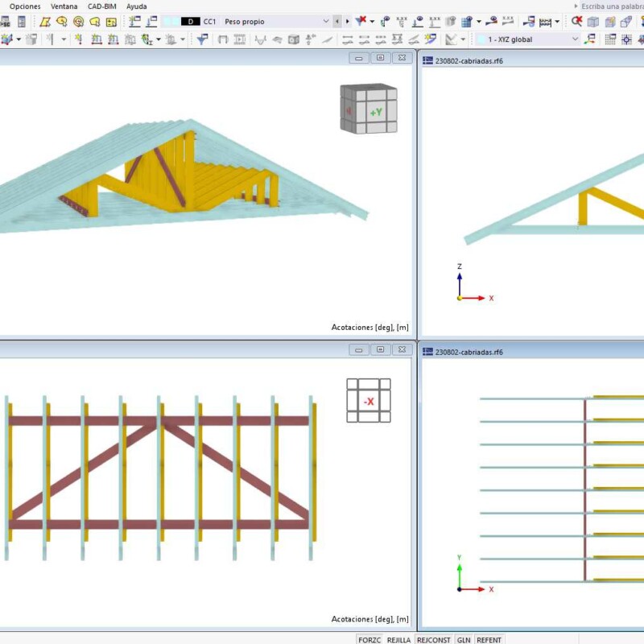Screen dimensions: 644x644
Task: Toggle GLN in the status bar
Action: (464, 639)
